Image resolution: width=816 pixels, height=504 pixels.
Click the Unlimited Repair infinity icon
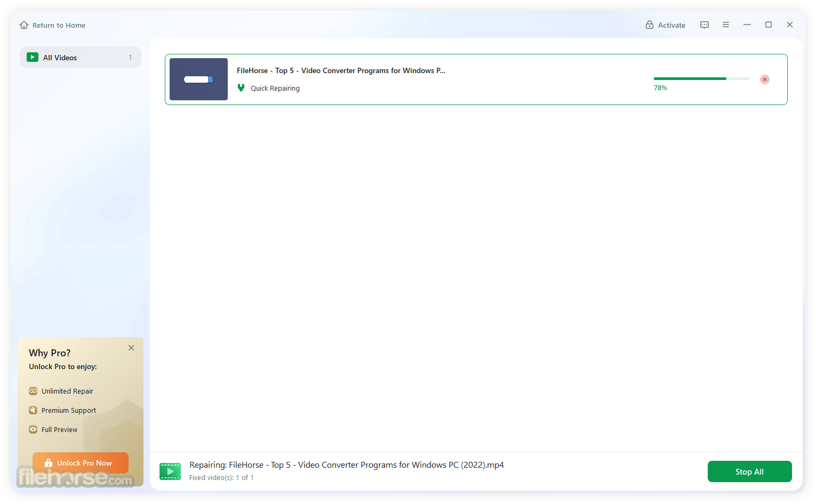coord(33,391)
